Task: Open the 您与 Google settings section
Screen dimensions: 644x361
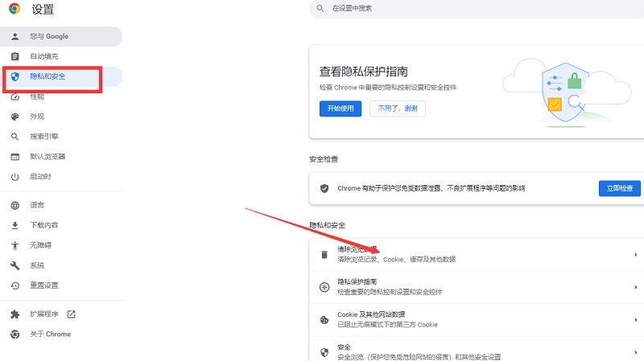Action: coord(49,36)
